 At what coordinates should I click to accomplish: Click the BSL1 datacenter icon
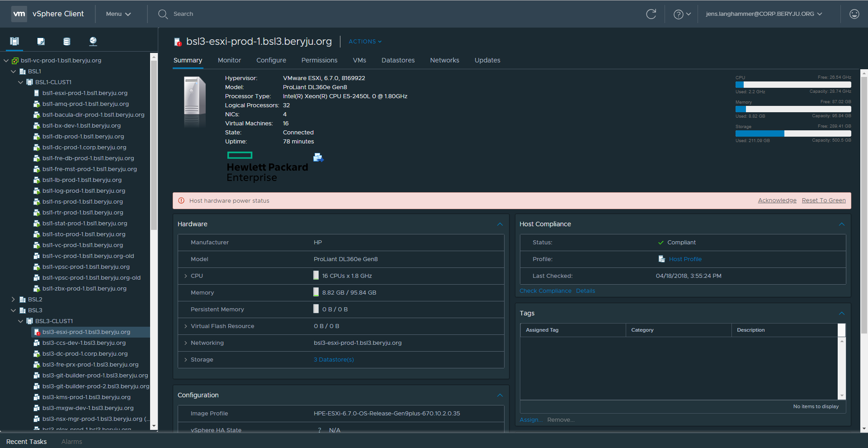[x=23, y=71]
